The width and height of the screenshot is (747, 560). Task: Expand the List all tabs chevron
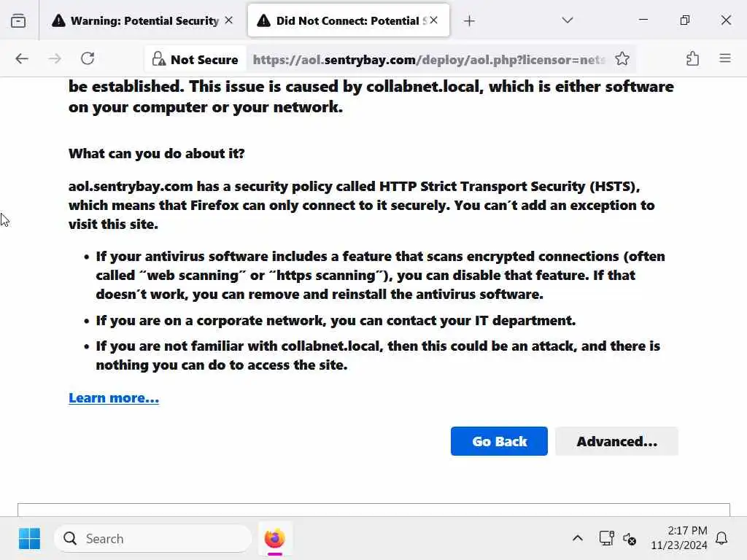(568, 20)
